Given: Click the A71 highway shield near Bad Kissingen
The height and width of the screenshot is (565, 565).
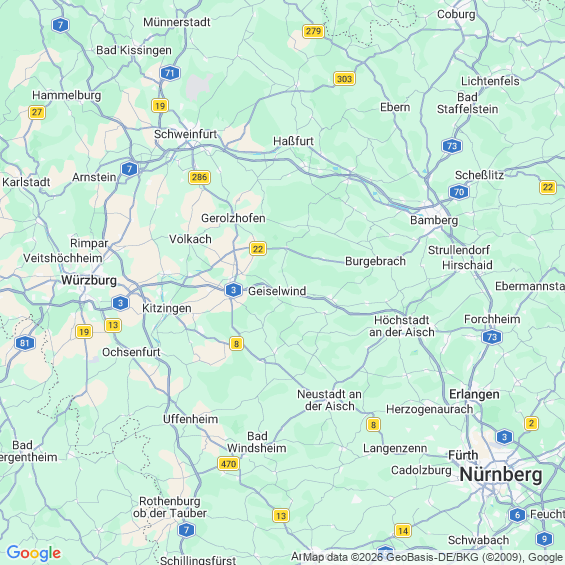Looking at the screenshot, I should coord(170,73).
